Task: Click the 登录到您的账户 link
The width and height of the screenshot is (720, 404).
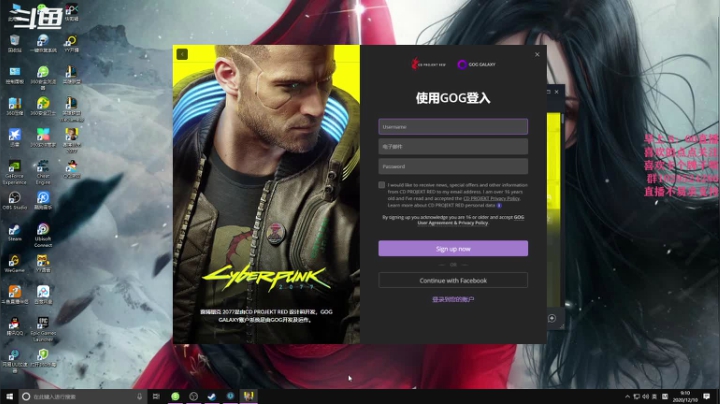Action: click(x=453, y=299)
